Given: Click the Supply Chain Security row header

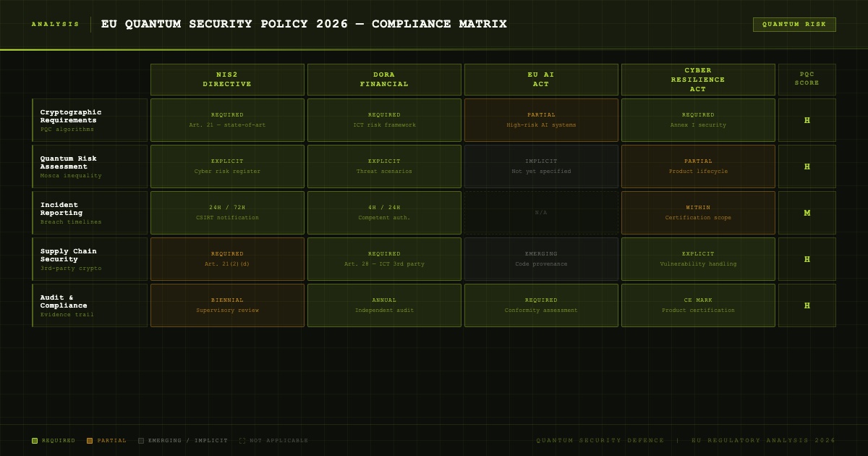Looking at the screenshot, I should pos(90,259).
